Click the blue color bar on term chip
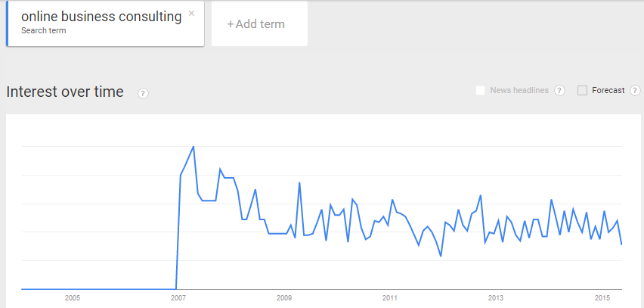The height and width of the screenshot is (308, 644). [7, 24]
